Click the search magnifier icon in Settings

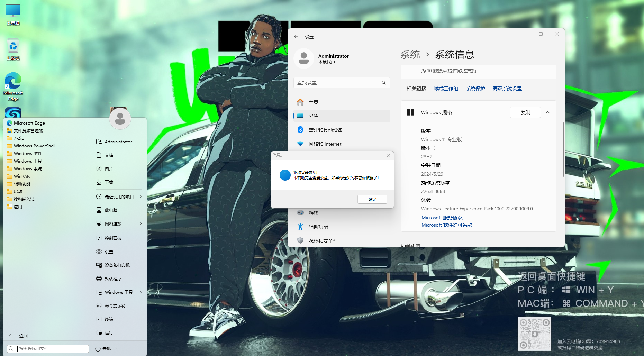coord(384,83)
